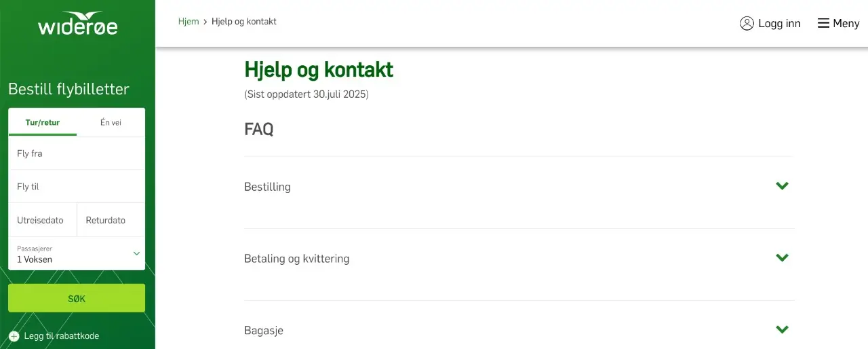Click the FAQ heading

click(x=259, y=129)
